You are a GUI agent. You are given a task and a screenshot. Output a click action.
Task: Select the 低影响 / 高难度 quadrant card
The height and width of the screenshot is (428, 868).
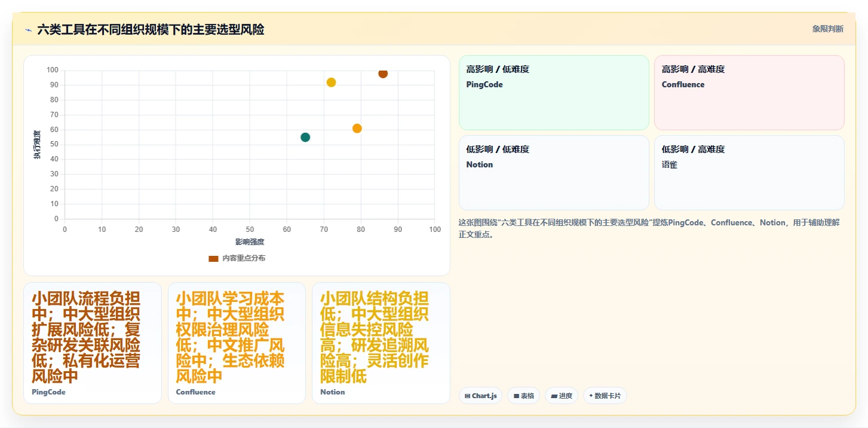point(749,173)
